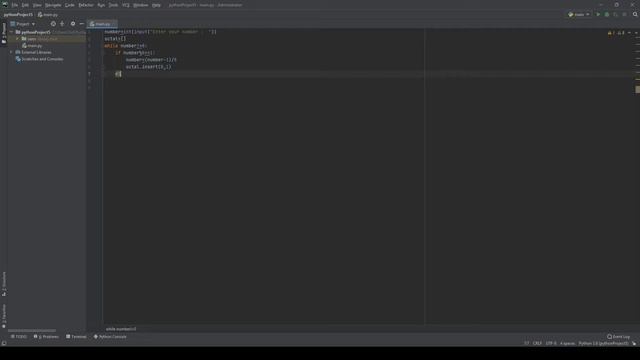Click the green Run button
Viewport: 640px width, 360px height.
tap(598, 15)
